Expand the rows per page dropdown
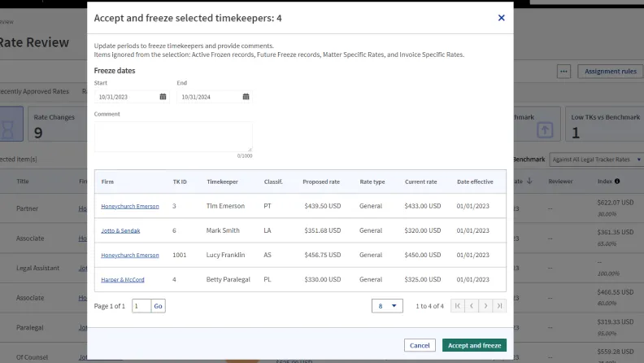Viewport: 644px width, 363px height. tap(386, 306)
